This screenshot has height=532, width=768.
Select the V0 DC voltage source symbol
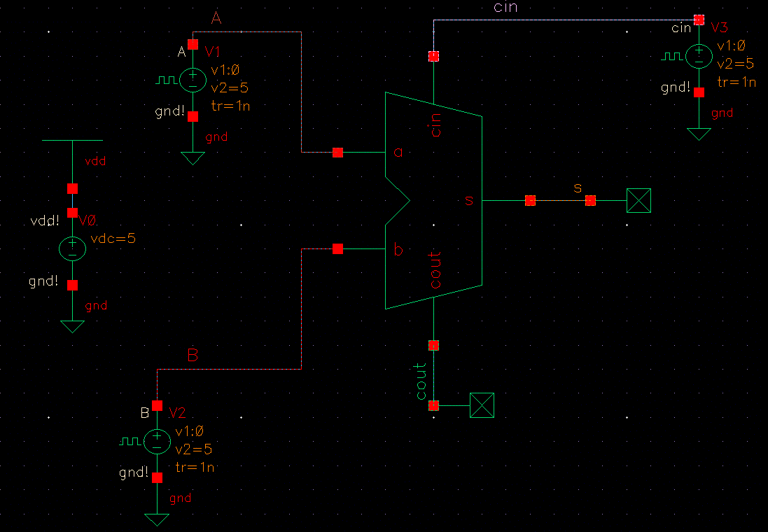click(73, 248)
